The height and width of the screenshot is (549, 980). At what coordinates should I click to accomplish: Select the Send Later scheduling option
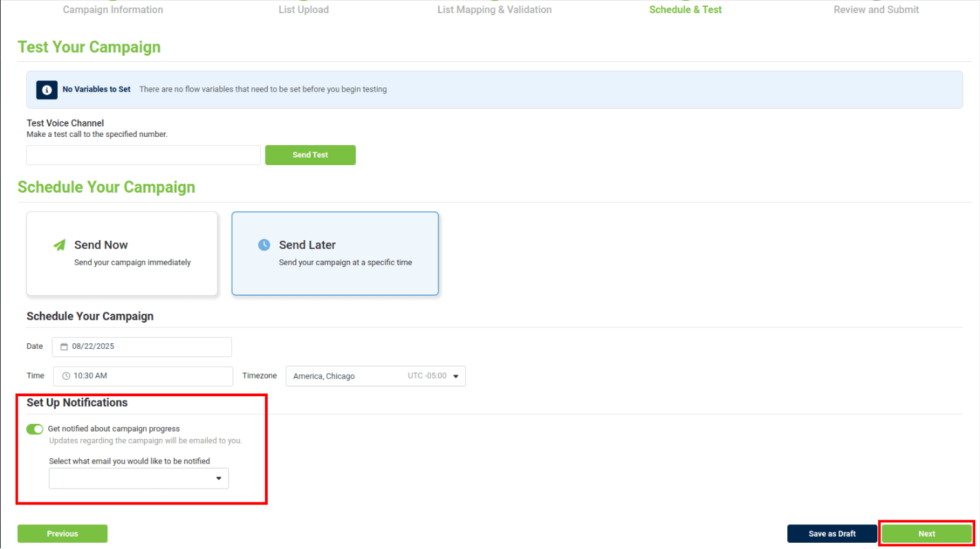335,253
